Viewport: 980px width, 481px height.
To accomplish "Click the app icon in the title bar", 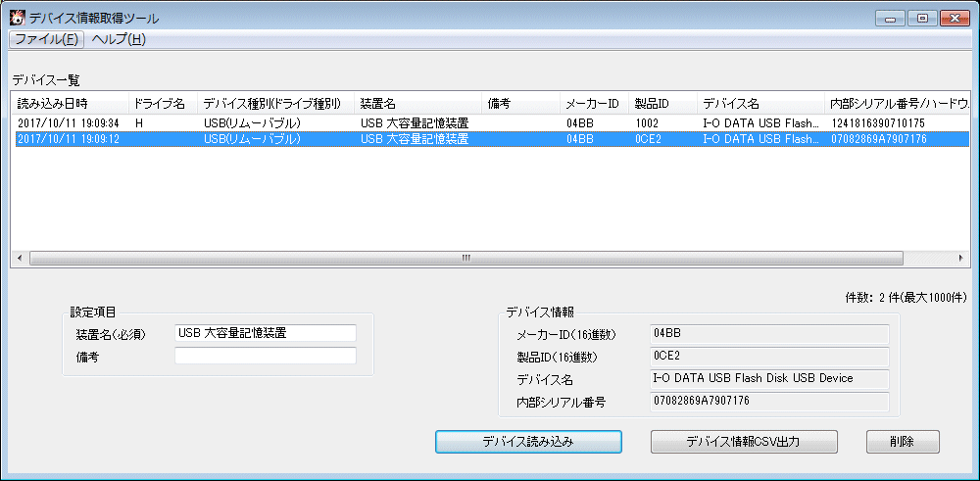I will (18, 19).
